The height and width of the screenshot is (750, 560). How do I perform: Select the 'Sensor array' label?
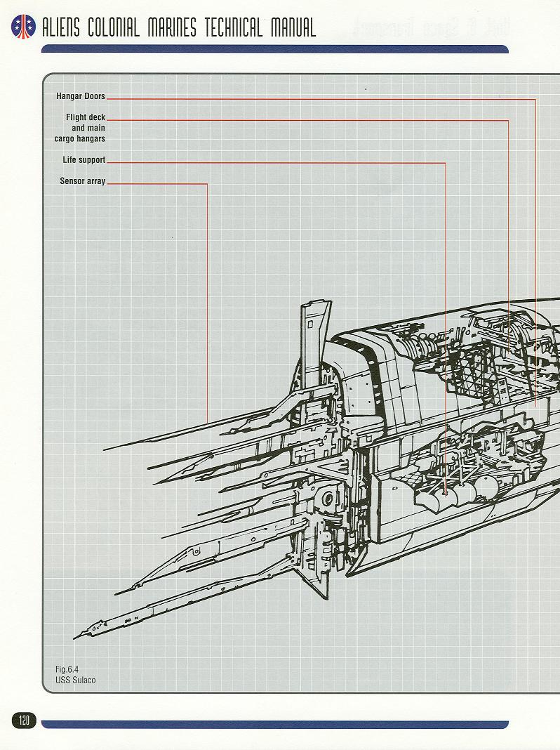coord(83,180)
